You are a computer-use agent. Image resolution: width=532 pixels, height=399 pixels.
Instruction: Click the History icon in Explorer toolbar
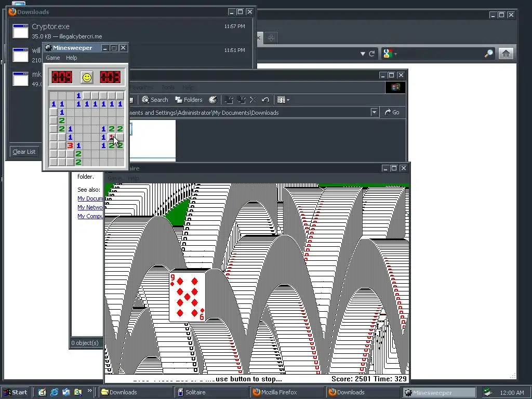coord(212,100)
